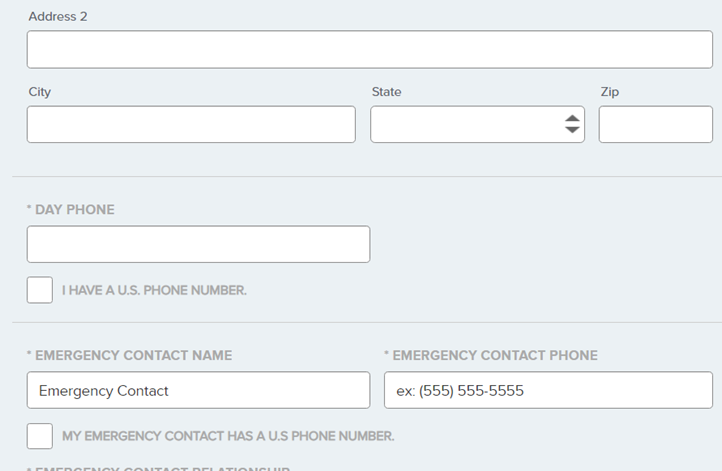Click the City input field
The height and width of the screenshot is (471, 722).
coord(191,124)
